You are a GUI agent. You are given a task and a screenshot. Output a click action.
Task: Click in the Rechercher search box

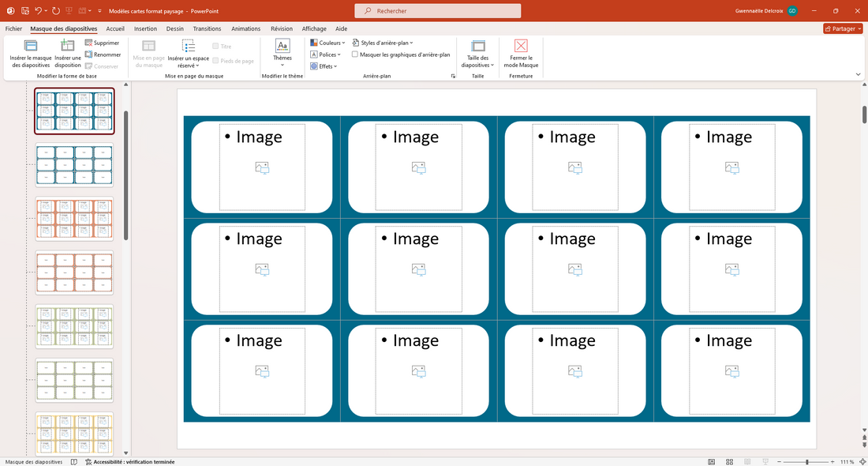coord(437,10)
